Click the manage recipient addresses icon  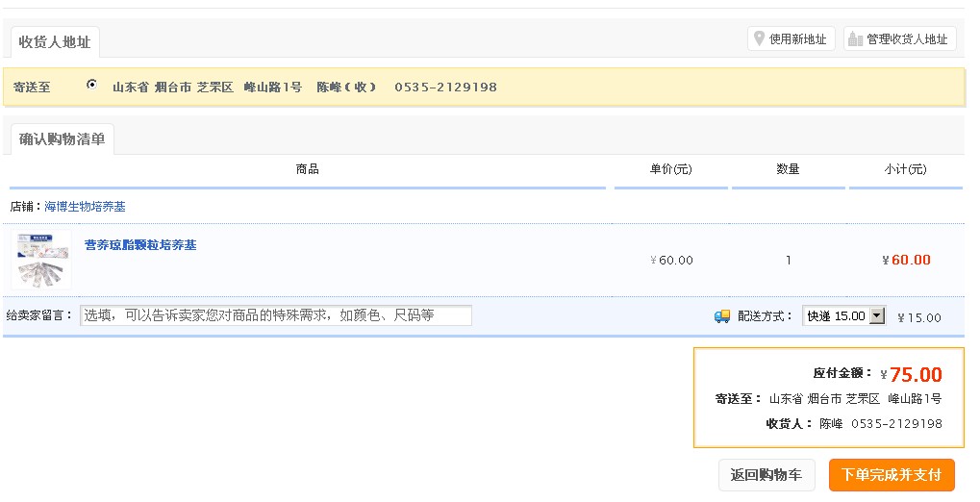click(855, 39)
